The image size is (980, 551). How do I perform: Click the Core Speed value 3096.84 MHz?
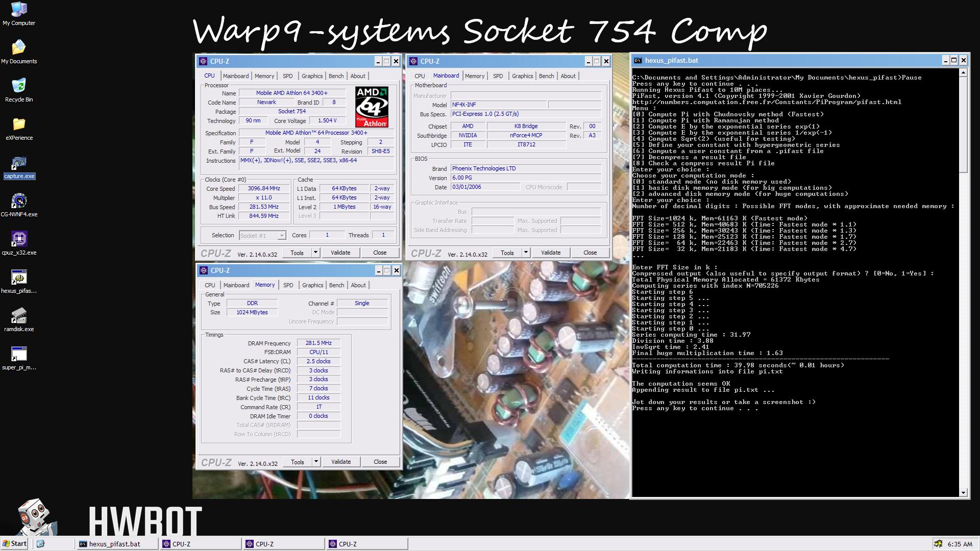tap(264, 188)
